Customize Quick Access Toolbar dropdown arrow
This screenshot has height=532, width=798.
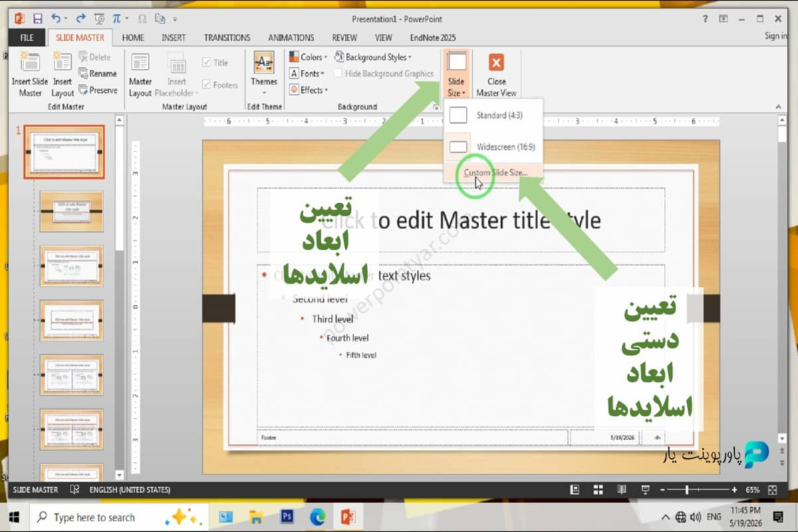pyautogui.click(x=175, y=19)
